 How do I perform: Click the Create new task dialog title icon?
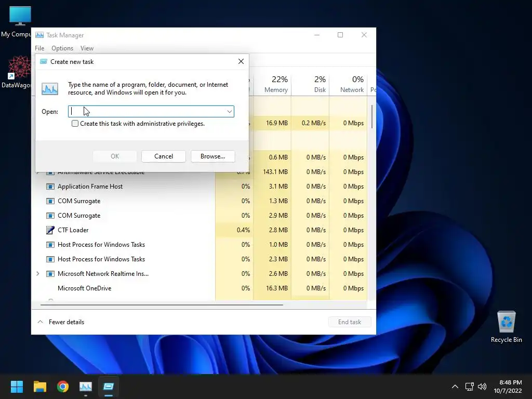pos(44,61)
